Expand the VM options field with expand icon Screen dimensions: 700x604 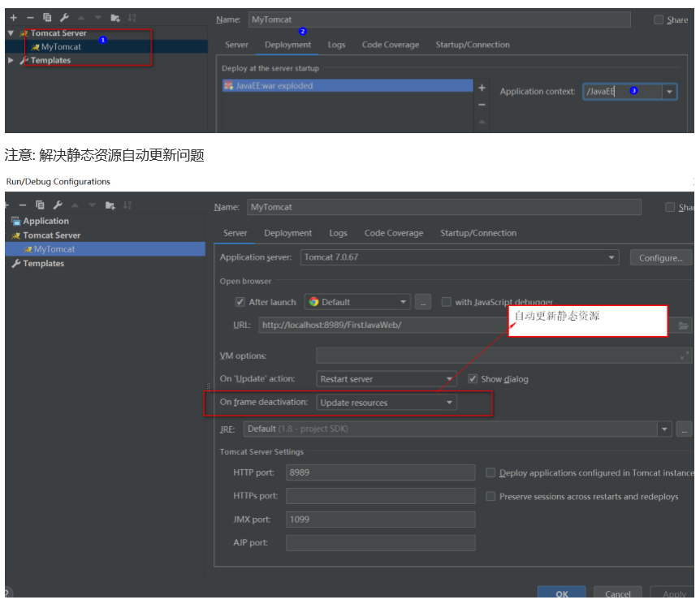click(x=685, y=356)
